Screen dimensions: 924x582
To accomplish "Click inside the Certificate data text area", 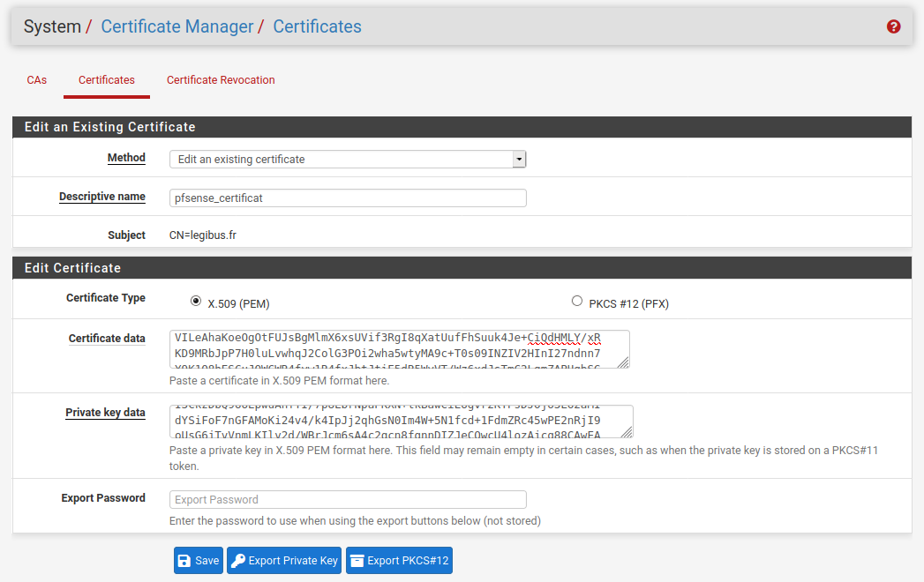I will tap(397, 349).
